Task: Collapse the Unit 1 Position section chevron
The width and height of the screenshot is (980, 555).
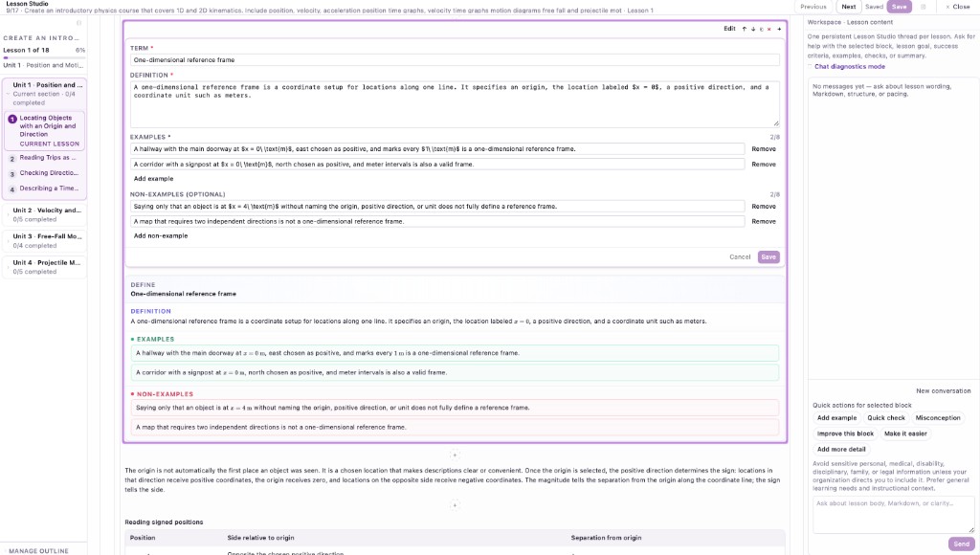Action: 8,94
